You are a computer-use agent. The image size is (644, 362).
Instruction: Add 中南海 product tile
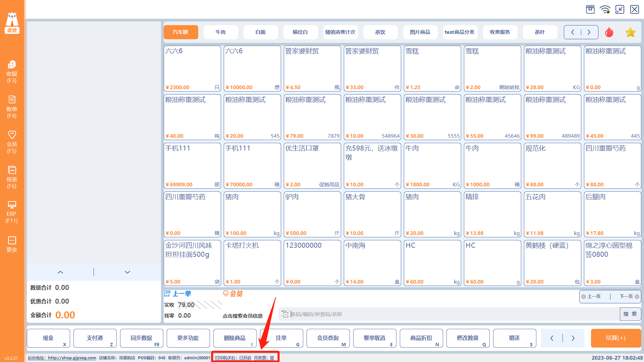(x=372, y=263)
